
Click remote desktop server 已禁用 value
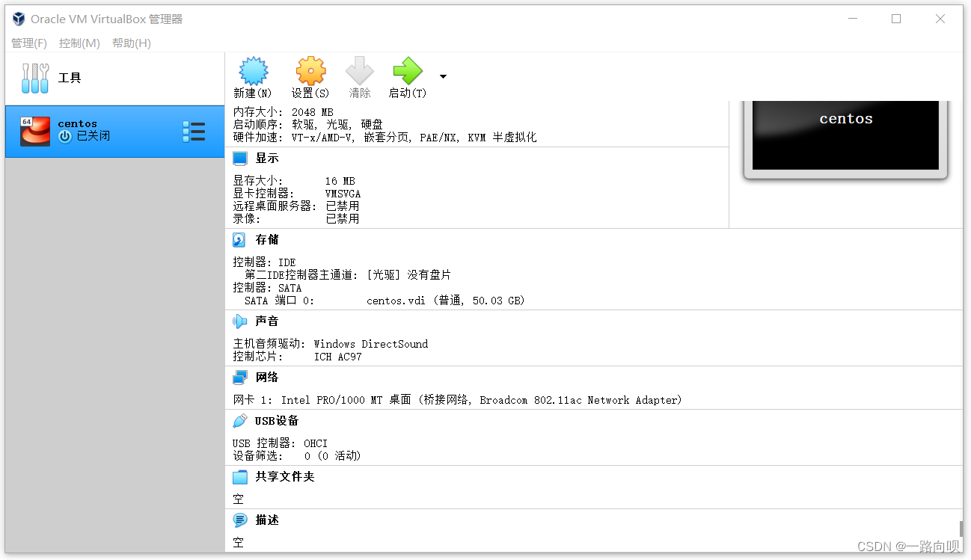tap(343, 206)
